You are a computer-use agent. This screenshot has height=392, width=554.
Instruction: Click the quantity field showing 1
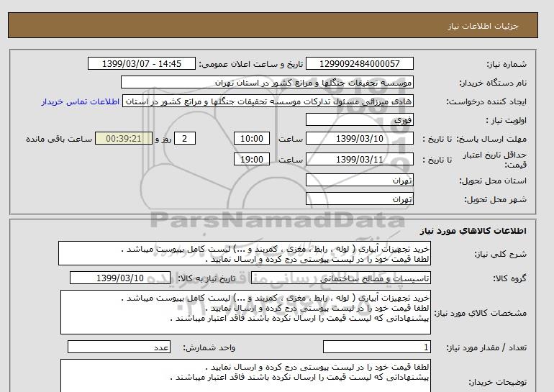[x=376, y=347]
